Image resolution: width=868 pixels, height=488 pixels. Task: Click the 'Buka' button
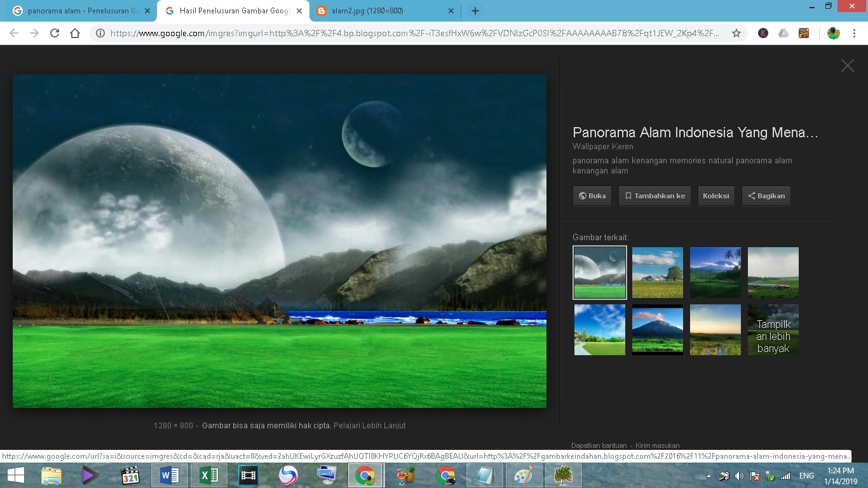(592, 196)
